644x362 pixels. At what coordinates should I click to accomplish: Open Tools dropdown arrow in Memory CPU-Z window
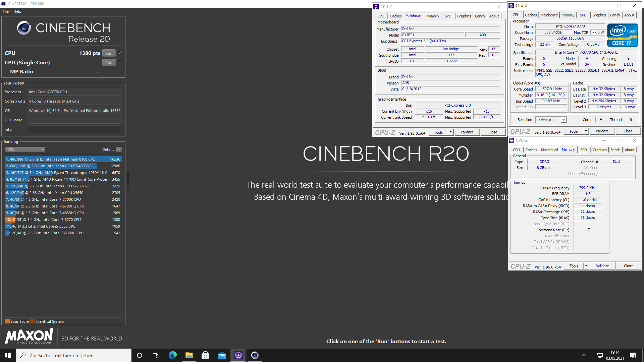click(x=586, y=266)
